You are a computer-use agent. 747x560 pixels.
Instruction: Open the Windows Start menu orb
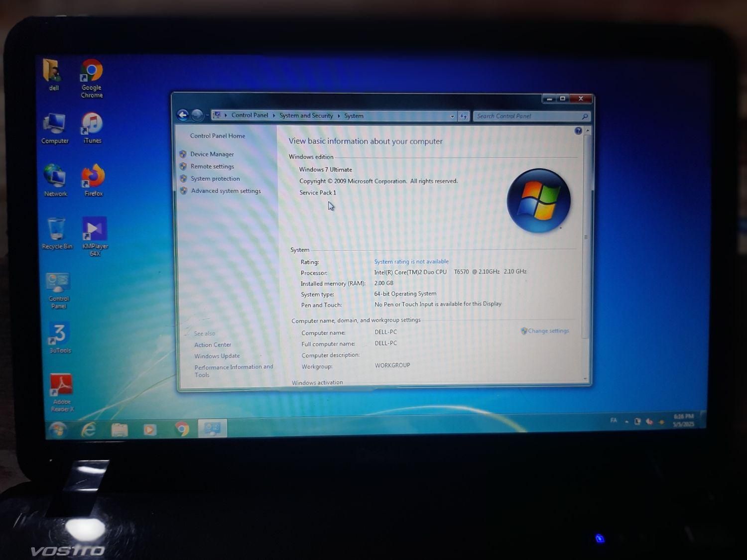pyautogui.click(x=58, y=430)
